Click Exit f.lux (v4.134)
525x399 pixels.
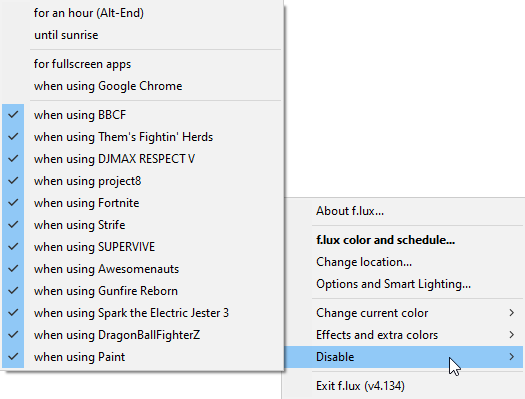pos(403,386)
